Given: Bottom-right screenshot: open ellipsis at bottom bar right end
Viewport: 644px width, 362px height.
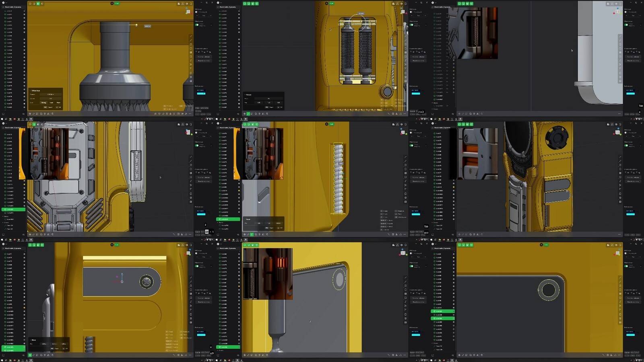Looking at the screenshot, I should tap(619, 355).
